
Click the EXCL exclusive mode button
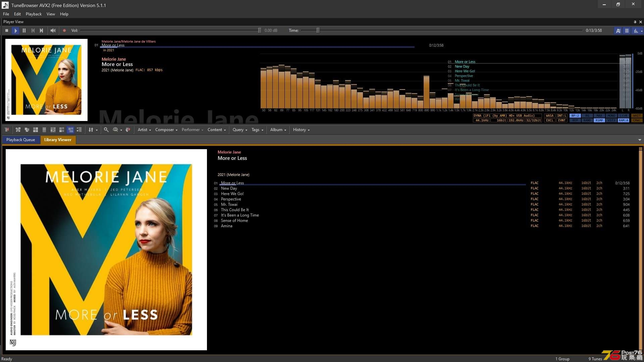click(x=550, y=120)
